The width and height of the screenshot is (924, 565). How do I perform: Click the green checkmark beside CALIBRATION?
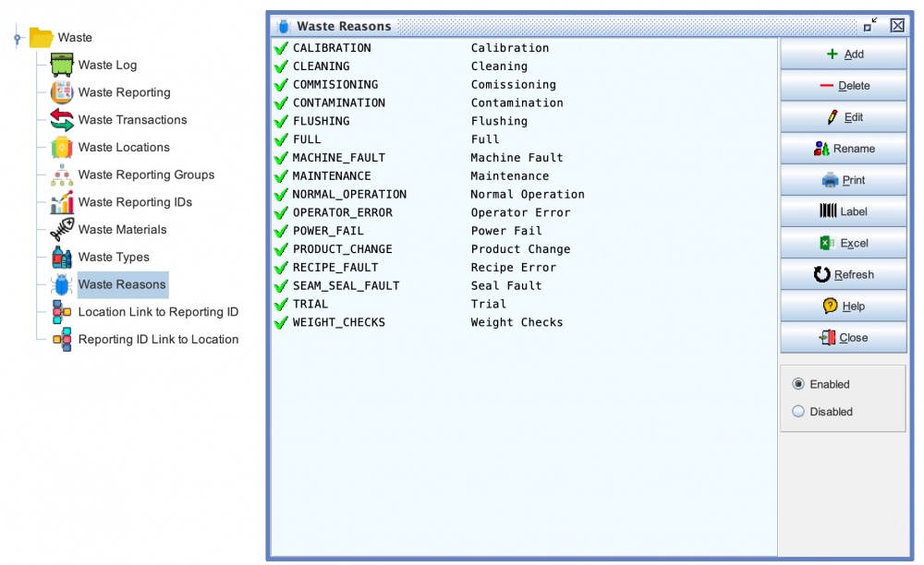click(x=281, y=48)
